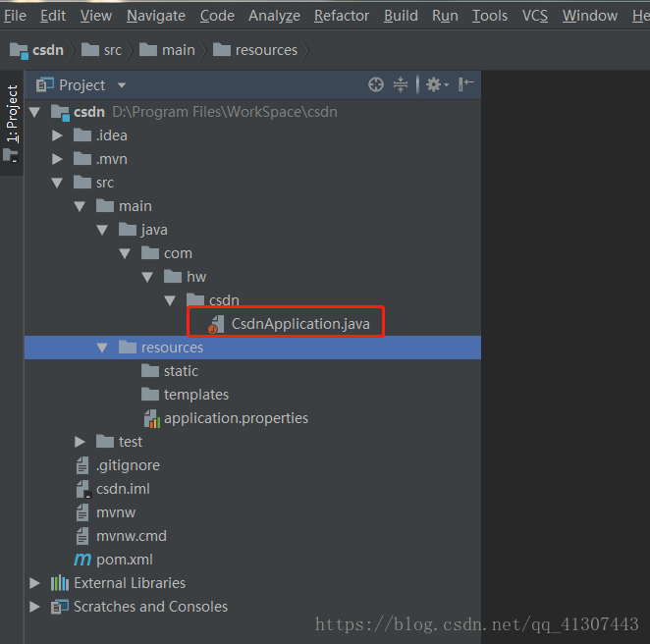Click main in the breadcrumb bar

[179, 50]
